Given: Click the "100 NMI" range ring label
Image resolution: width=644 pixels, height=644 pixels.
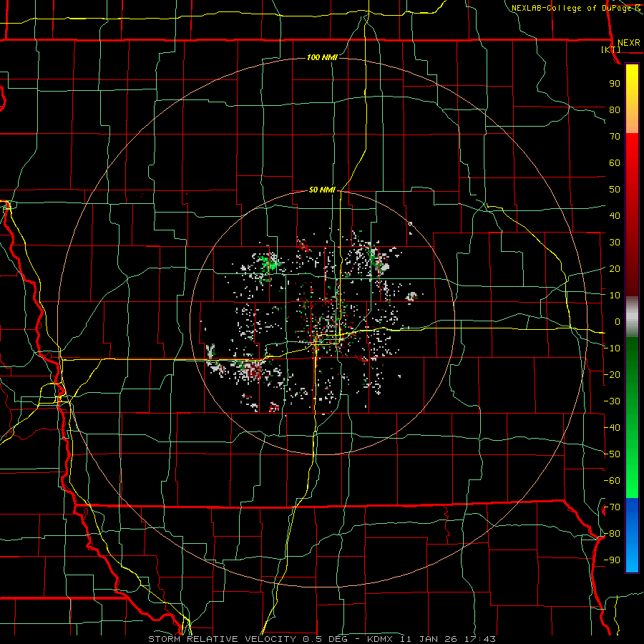Looking at the screenshot, I should point(323,57).
